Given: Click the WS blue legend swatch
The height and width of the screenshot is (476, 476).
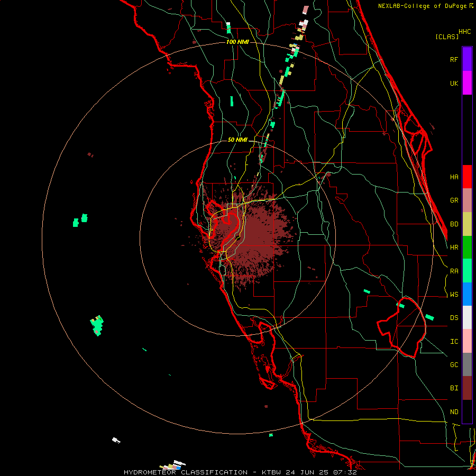Looking at the screenshot, I should (467, 294).
